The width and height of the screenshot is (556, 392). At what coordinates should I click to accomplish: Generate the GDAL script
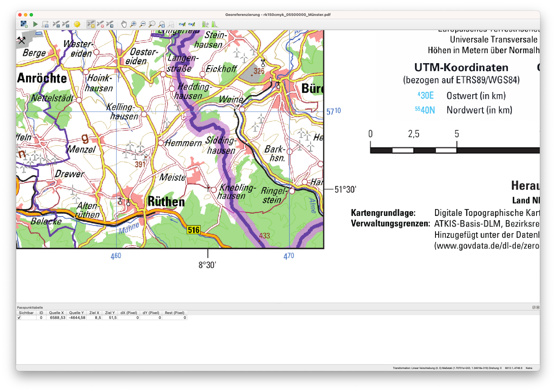pyautogui.click(x=45, y=24)
